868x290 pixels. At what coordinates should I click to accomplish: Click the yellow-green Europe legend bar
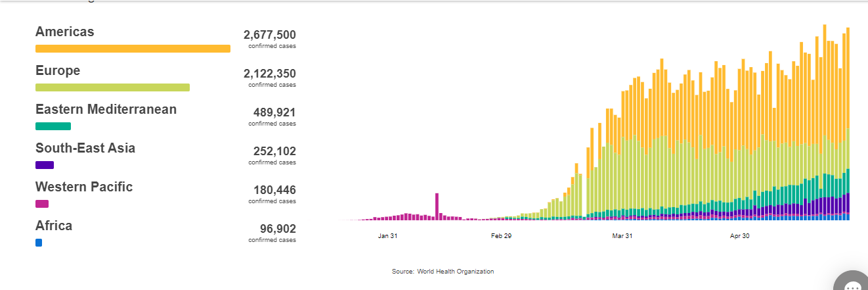(112, 87)
